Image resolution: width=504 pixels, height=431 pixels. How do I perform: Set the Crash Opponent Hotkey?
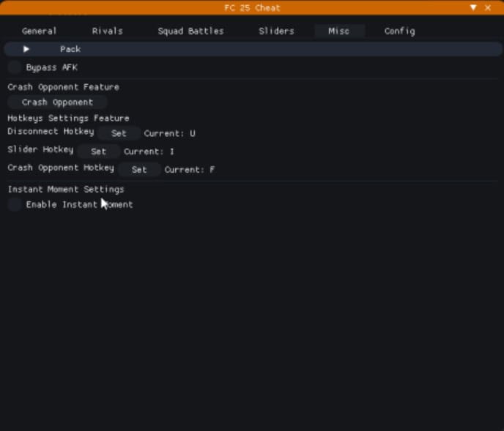pyautogui.click(x=139, y=170)
